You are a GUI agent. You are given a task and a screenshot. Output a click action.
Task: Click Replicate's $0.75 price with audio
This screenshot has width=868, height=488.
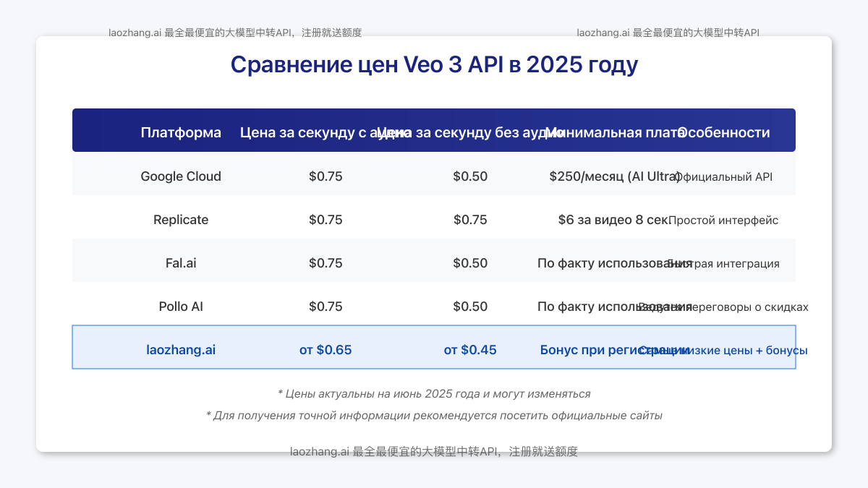point(325,220)
